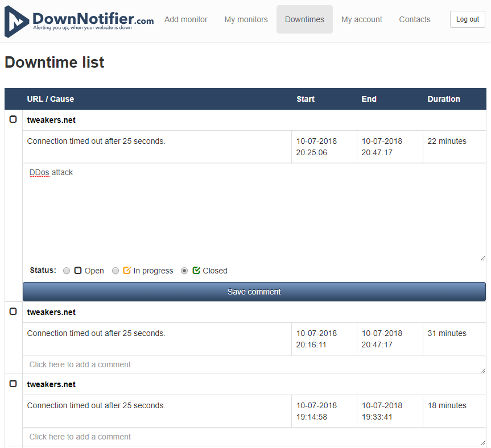Click resize handle of DDos attack textarea
This screenshot has width=491, height=448.
(483, 258)
